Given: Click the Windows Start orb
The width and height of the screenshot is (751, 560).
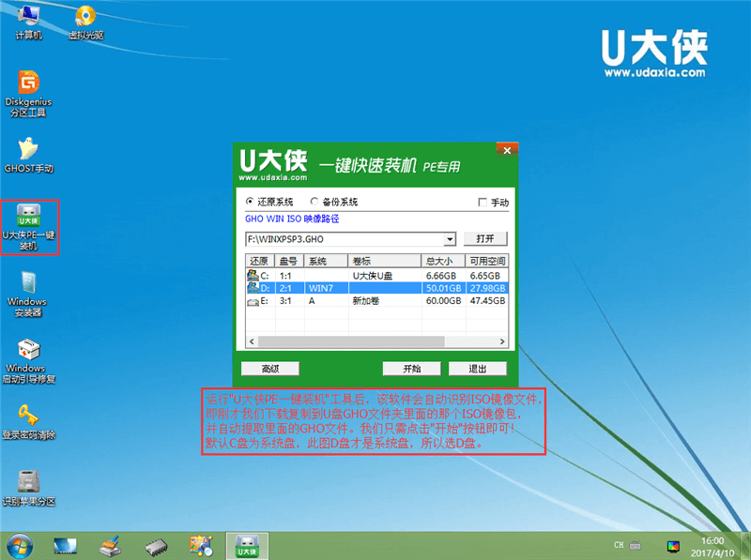Looking at the screenshot, I should pyautogui.click(x=19, y=546).
